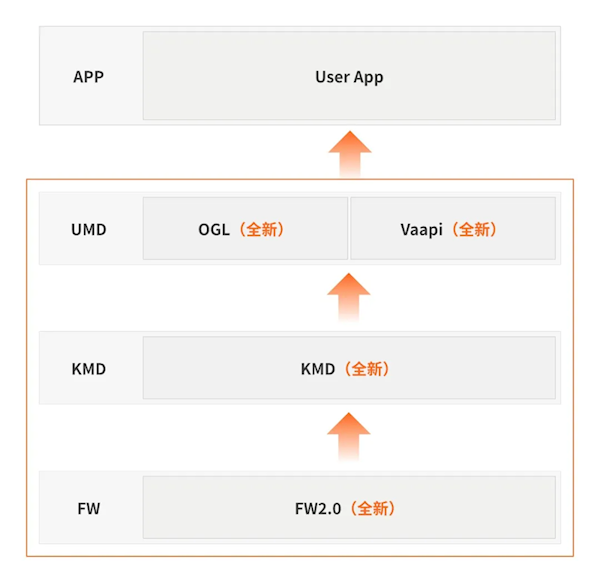Select the APP layer label
The image size is (600, 583).
pos(89,77)
